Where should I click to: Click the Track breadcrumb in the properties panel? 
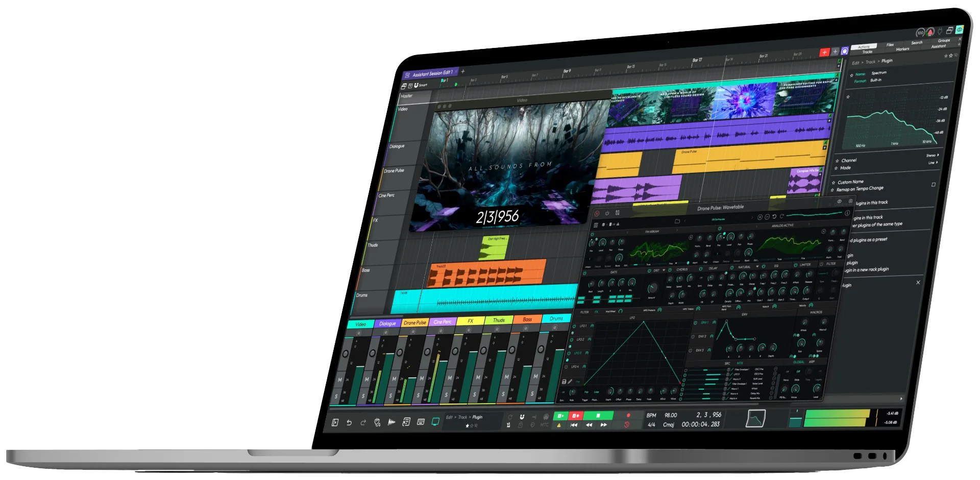(x=870, y=62)
